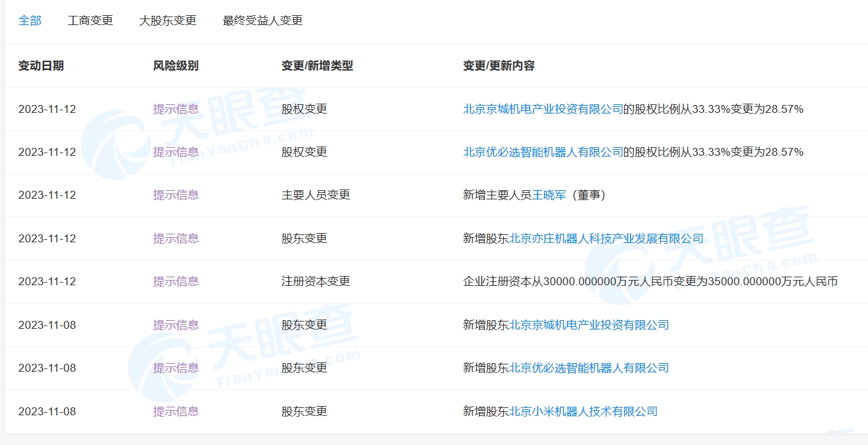Open 北京京城机电产业投资有限公司 in the 2023-11-08 股东变更 row
Image resolution: width=868 pixels, height=445 pixels.
[x=590, y=325]
